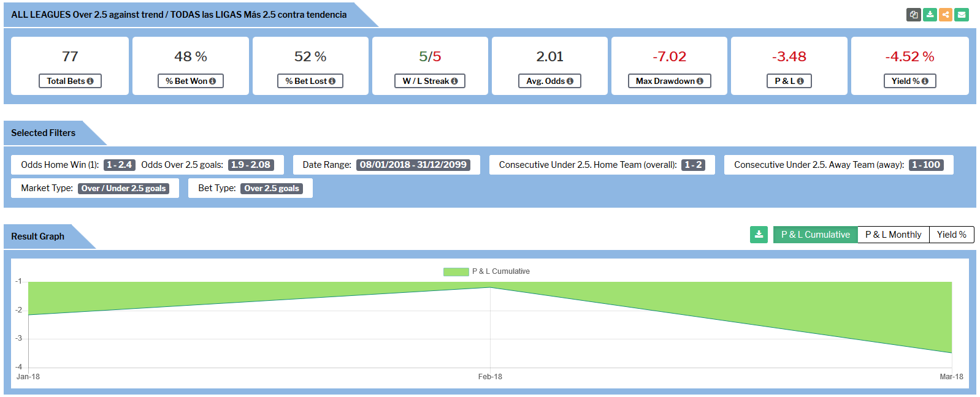Click the info icon next to P & L

[x=800, y=81]
